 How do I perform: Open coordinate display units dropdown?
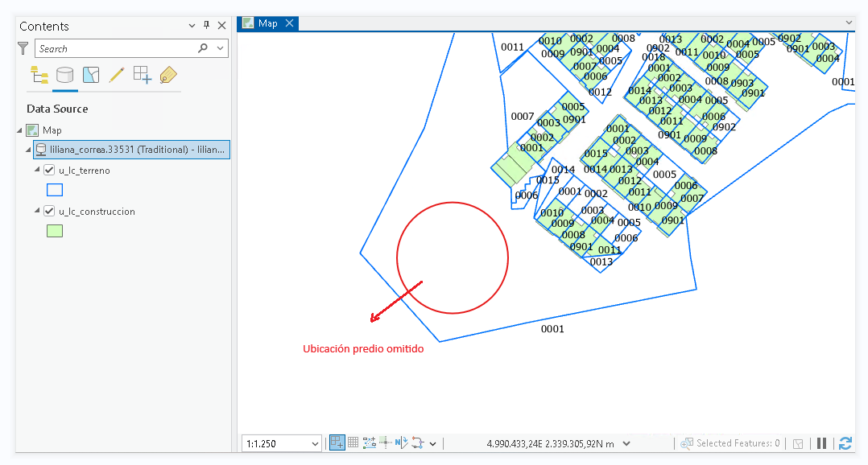pyautogui.click(x=626, y=443)
